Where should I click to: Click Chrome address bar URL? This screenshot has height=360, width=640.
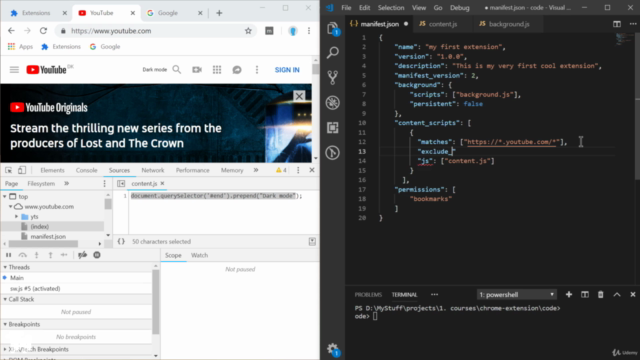click(x=111, y=31)
